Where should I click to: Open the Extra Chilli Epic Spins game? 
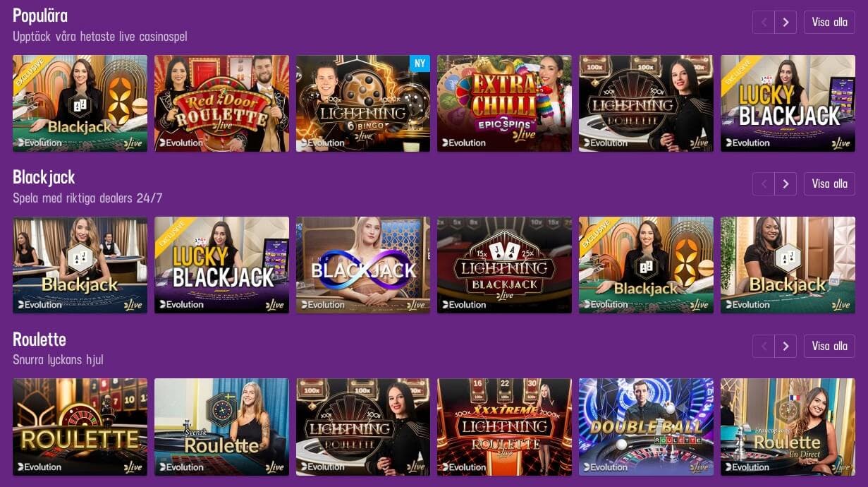click(504, 103)
